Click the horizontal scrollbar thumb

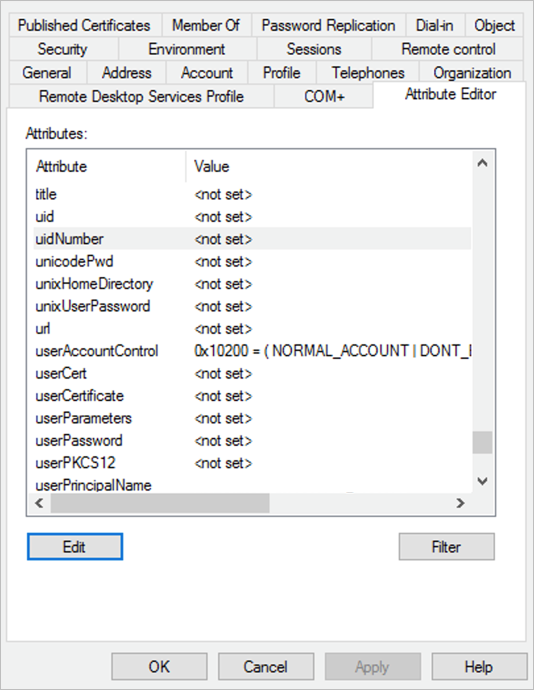(x=160, y=503)
